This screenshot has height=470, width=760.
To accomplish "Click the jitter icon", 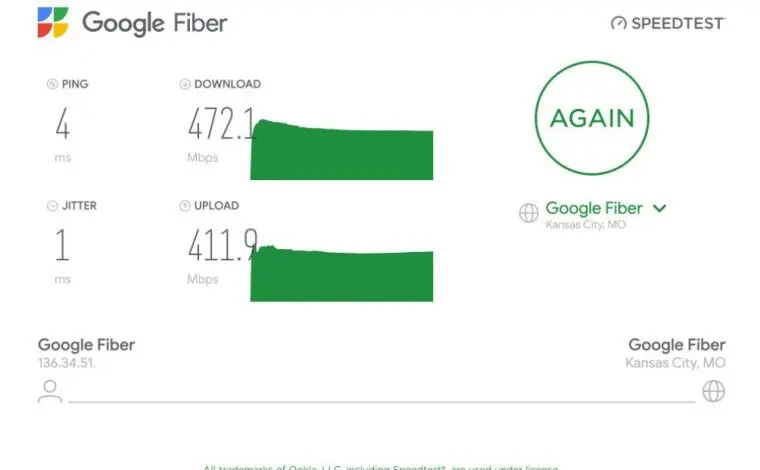I will coord(52,205).
